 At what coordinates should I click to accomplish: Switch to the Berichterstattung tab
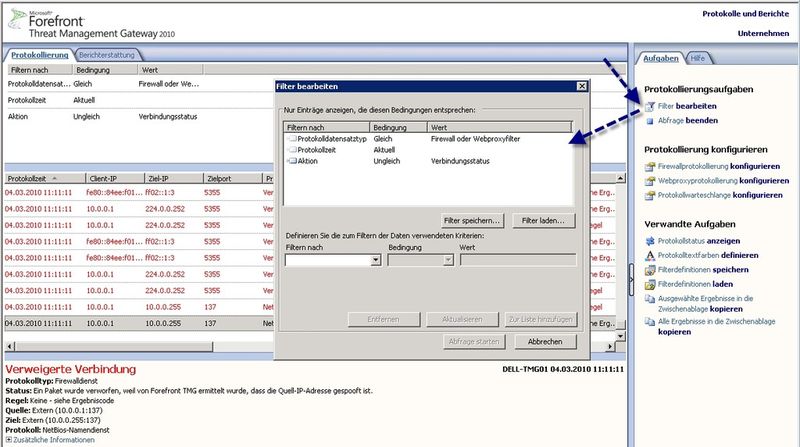point(108,55)
